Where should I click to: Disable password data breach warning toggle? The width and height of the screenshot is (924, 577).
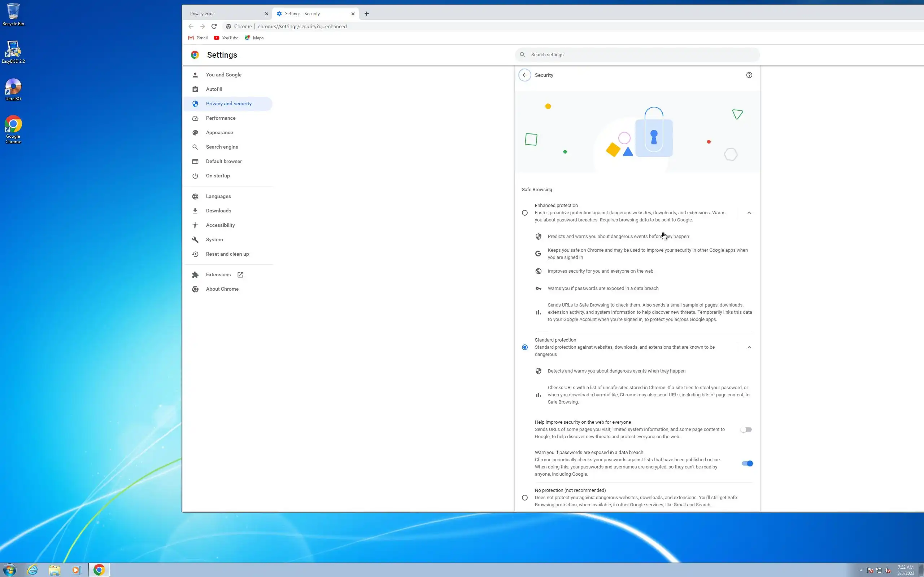click(x=747, y=463)
